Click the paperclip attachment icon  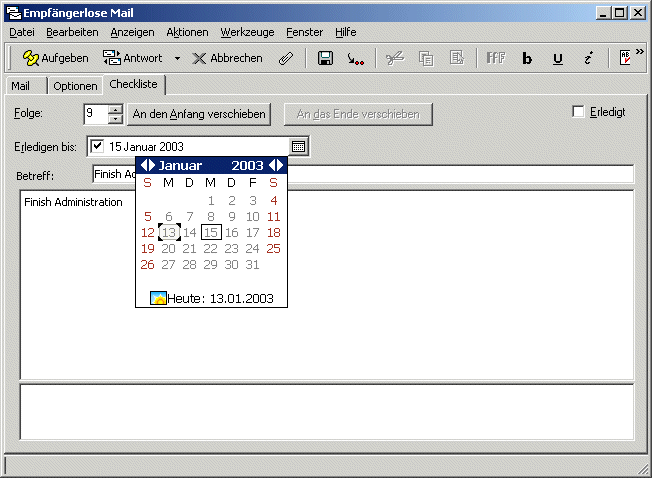coord(286,58)
